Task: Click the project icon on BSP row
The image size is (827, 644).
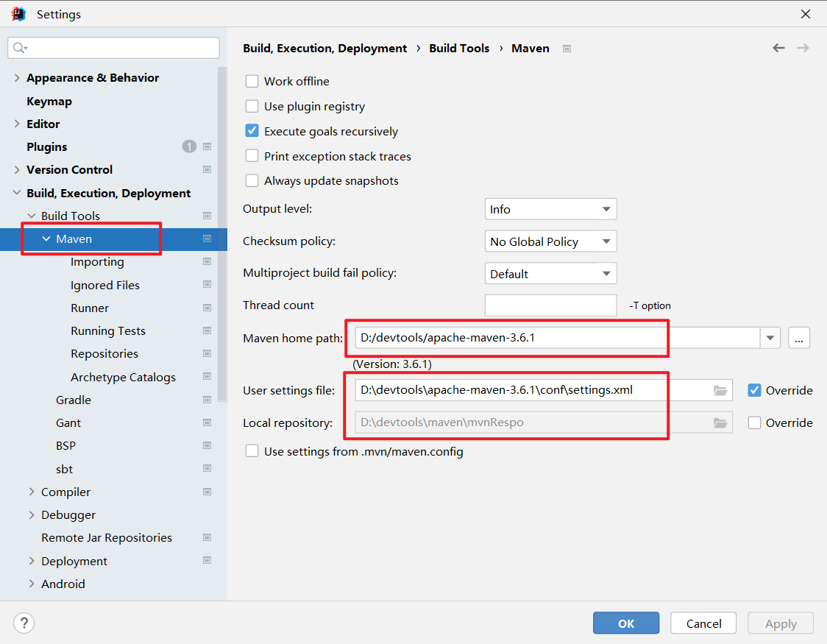Action: pos(207,446)
